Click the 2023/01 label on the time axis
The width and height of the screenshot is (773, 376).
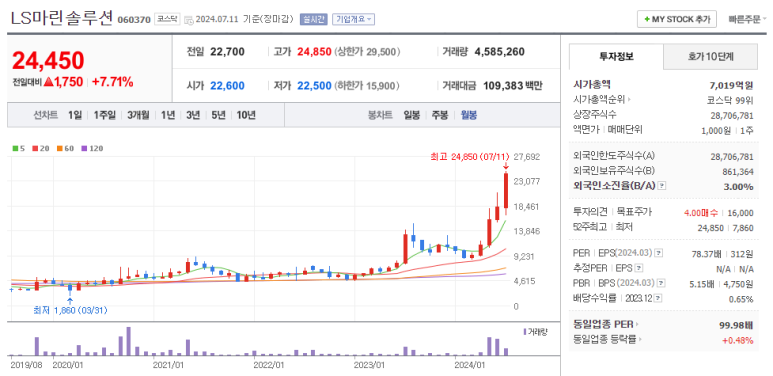click(369, 365)
